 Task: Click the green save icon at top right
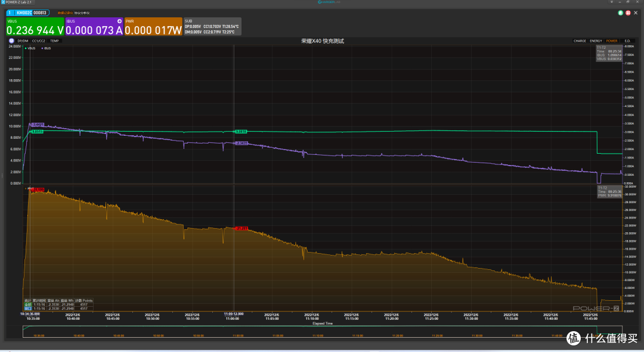pos(620,13)
